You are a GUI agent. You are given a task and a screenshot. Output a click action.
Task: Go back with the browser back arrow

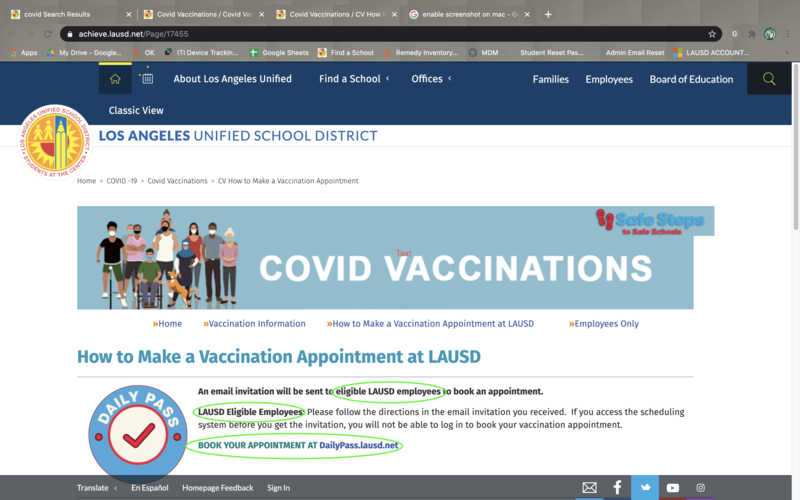coord(12,34)
